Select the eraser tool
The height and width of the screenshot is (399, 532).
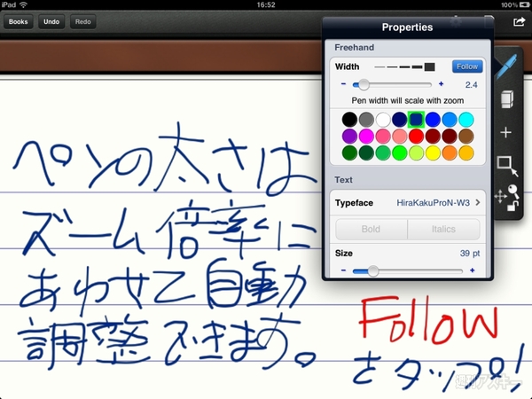(x=507, y=99)
